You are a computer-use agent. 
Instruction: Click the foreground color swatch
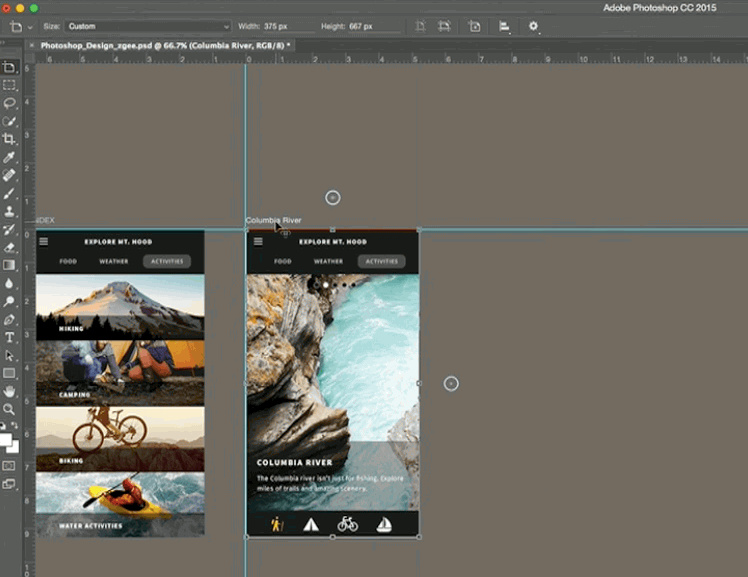click(x=6, y=439)
